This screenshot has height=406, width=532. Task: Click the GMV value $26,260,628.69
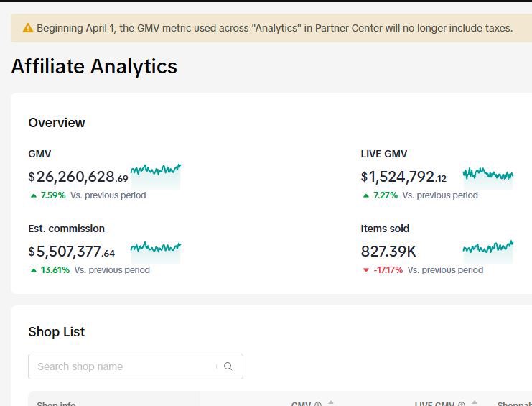(x=78, y=177)
